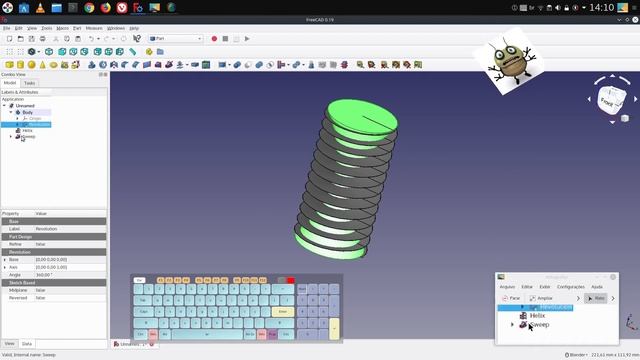
Task: Select the Boolean Intersection tool
Action: pyautogui.click(x=270, y=64)
